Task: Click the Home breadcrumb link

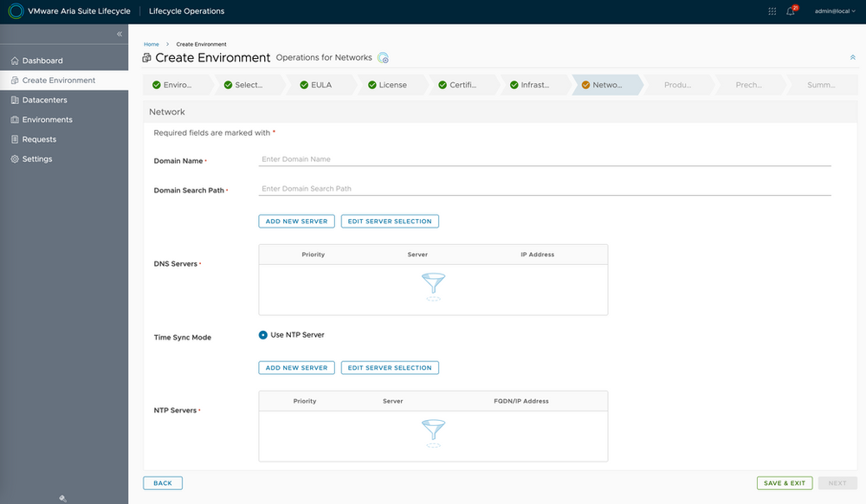Action: [152, 43]
